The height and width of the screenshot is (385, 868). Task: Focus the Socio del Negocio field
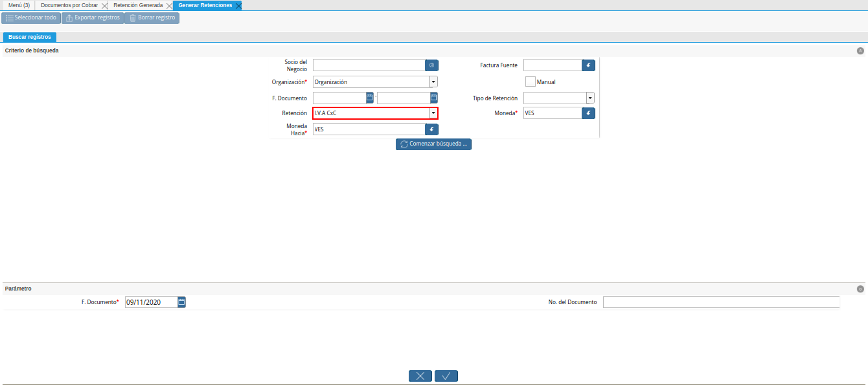point(369,65)
